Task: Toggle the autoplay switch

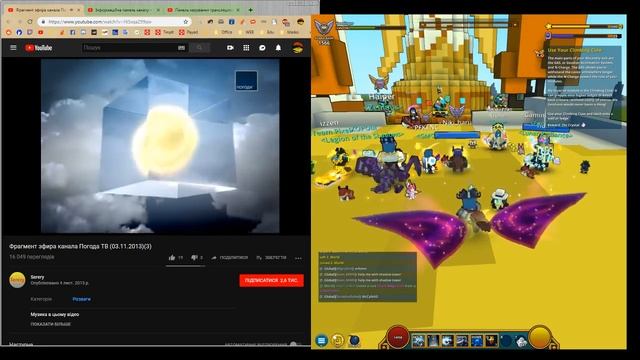Action: coord(295,344)
